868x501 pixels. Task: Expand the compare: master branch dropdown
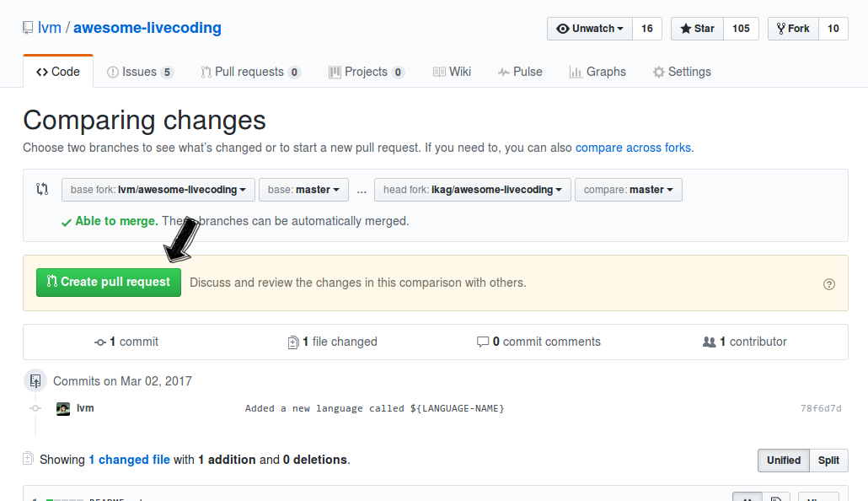629,190
